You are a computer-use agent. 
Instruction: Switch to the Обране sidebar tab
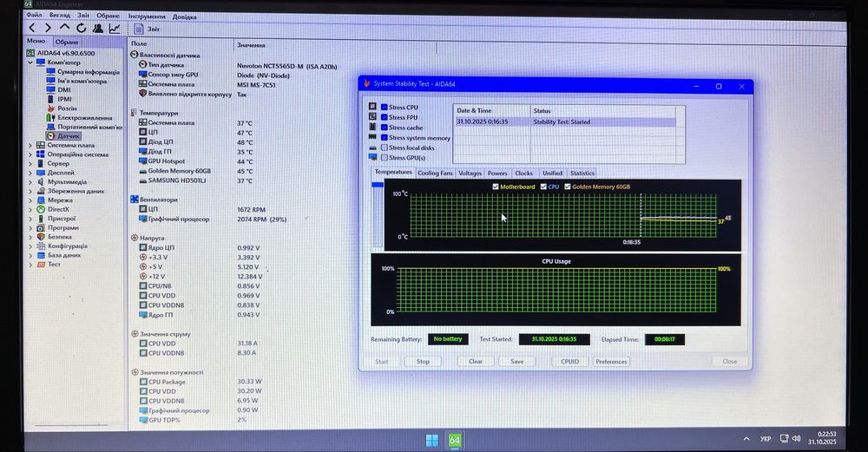click(67, 42)
